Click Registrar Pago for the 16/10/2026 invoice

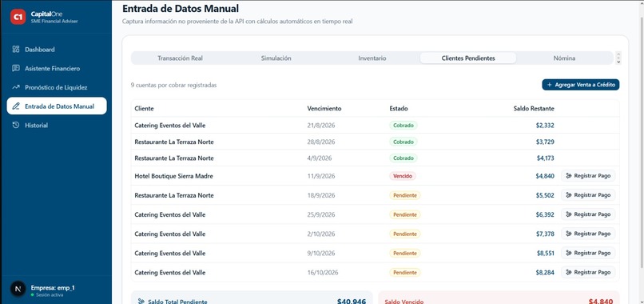[588, 272]
